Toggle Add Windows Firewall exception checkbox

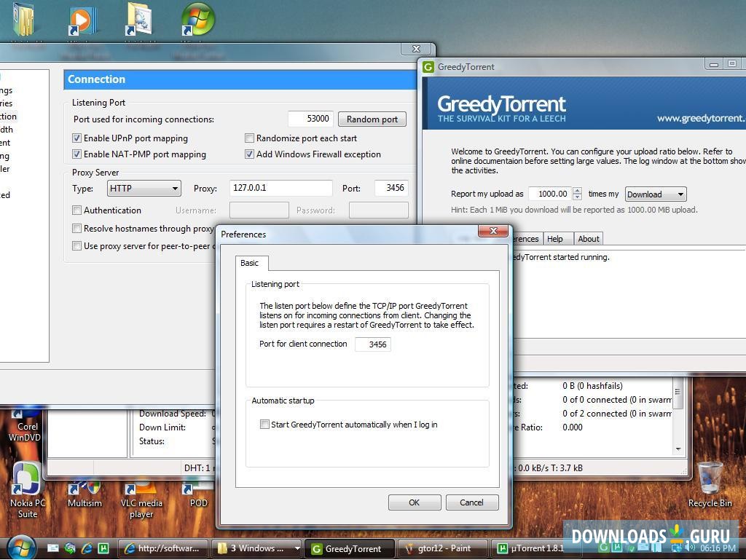point(249,154)
